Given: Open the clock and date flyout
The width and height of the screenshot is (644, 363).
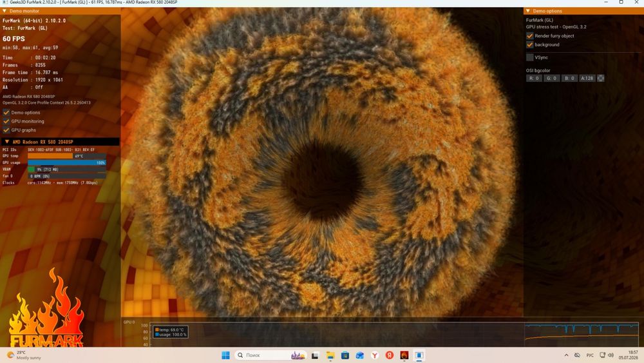Looking at the screenshot, I should pos(629,355).
